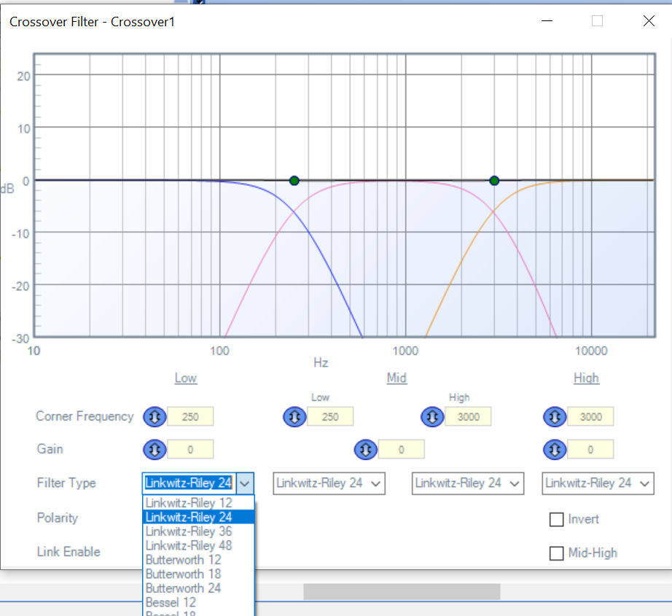Open the Mid high filter type dropdown
672x616 pixels.
(x=467, y=483)
